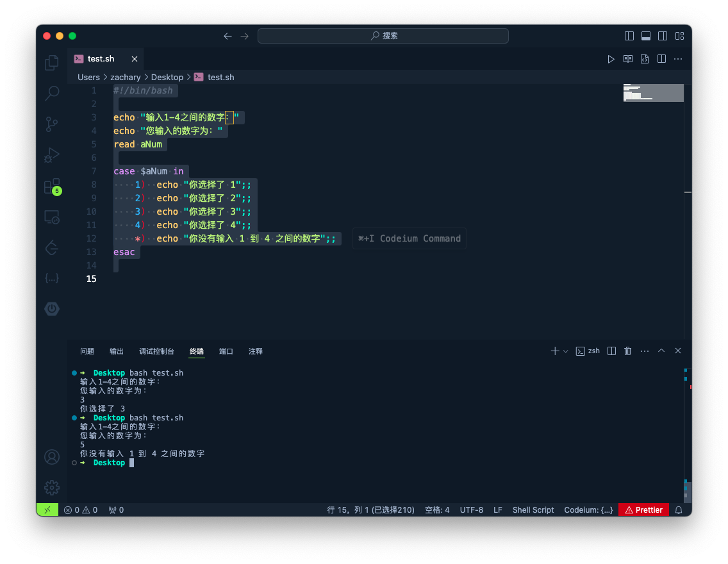Open the Spring Boot power icon view
Viewport: 728px width, 564px height.
coord(51,309)
